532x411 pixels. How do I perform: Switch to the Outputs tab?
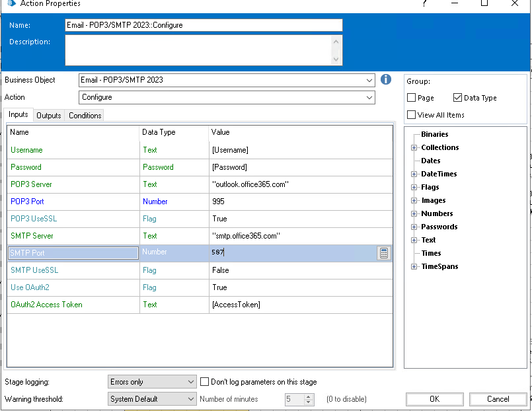click(48, 116)
